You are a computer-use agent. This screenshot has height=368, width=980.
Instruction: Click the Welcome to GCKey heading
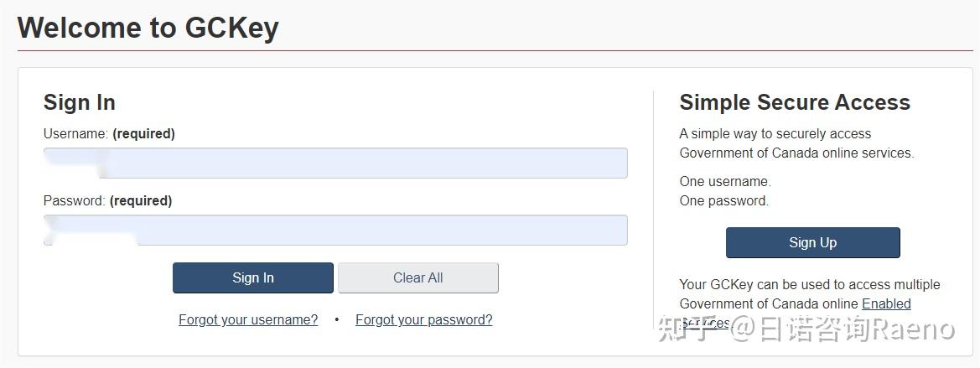148,28
